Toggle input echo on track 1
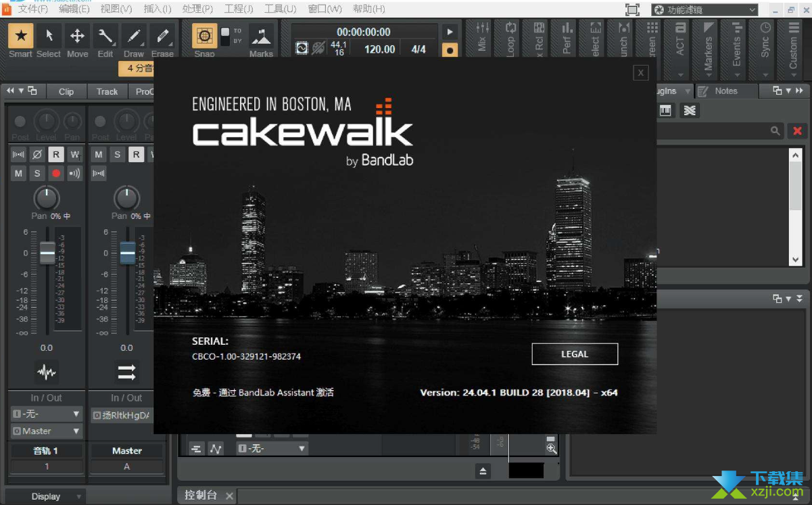The image size is (812, 505). (74, 174)
